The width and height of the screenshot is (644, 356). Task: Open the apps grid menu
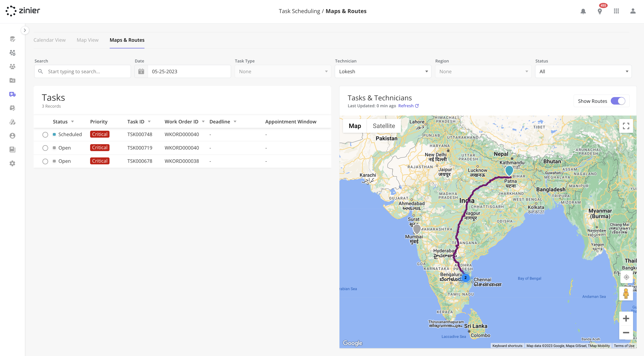pos(616,11)
